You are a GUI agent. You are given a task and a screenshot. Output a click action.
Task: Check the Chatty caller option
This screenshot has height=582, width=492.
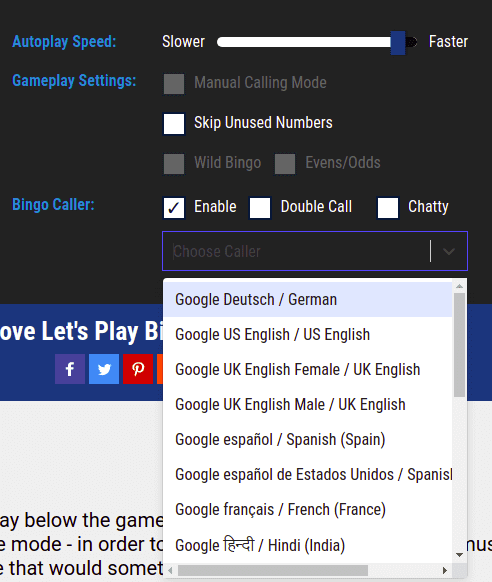tap(388, 207)
